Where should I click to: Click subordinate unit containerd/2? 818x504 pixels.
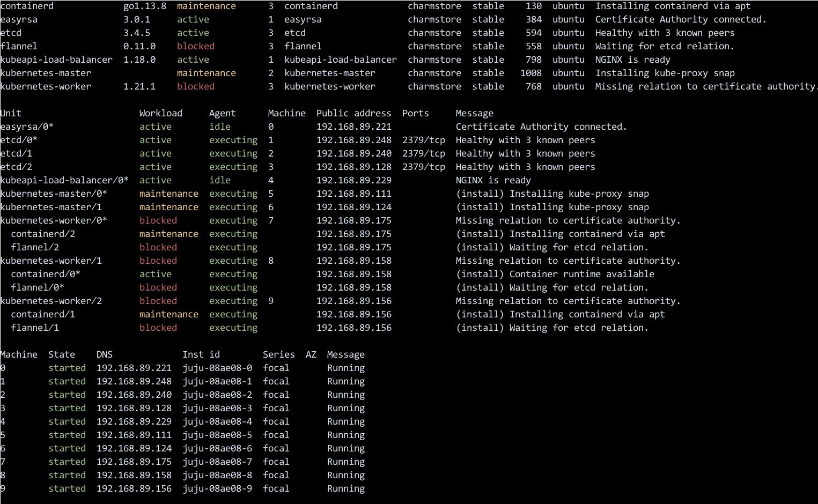pos(43,234)
